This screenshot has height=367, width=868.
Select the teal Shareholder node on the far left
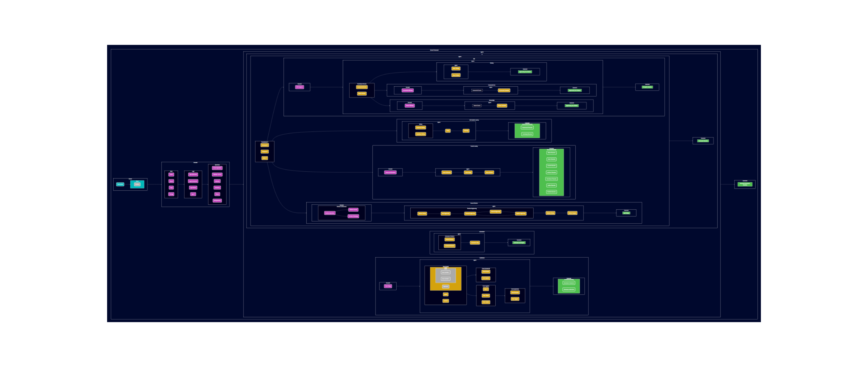(120, 184)
